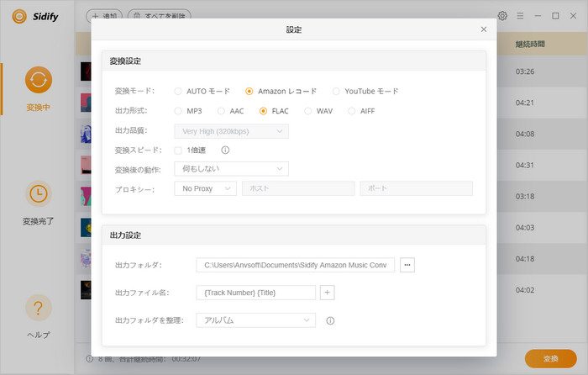588x375 pixels.
Task: Add filename tag with the plus button
Action: (327, 293)
